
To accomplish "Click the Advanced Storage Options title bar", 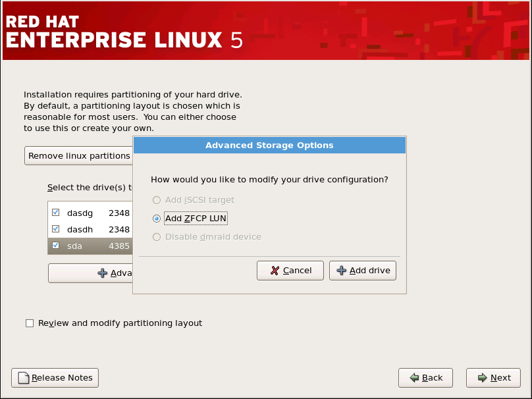I will 269,146.
